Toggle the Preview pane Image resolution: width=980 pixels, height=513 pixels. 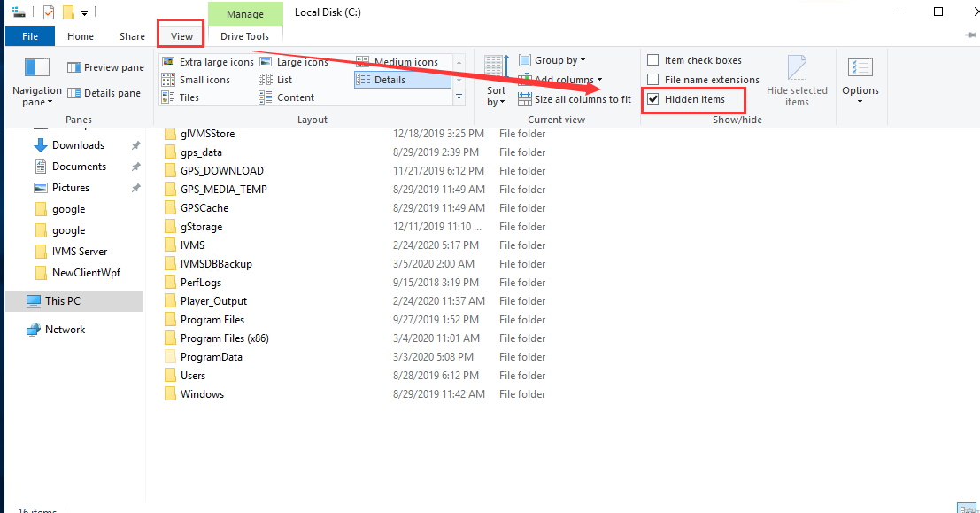coord(105,67)
